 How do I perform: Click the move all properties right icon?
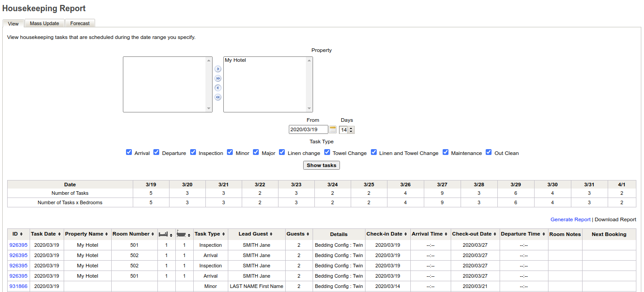point(218,78)
